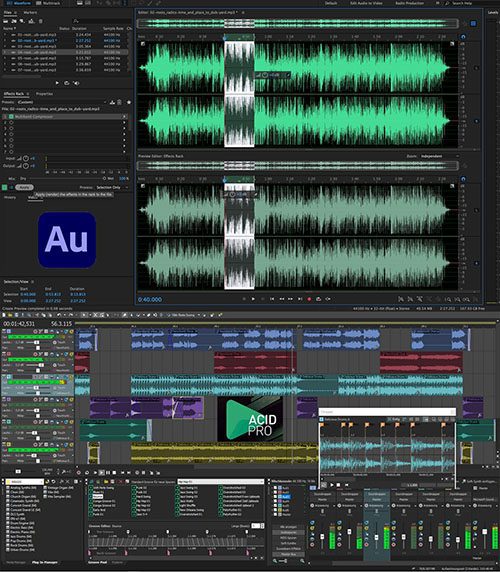
Task: Apply the effects rack to the file
Action: click(24, 188)
